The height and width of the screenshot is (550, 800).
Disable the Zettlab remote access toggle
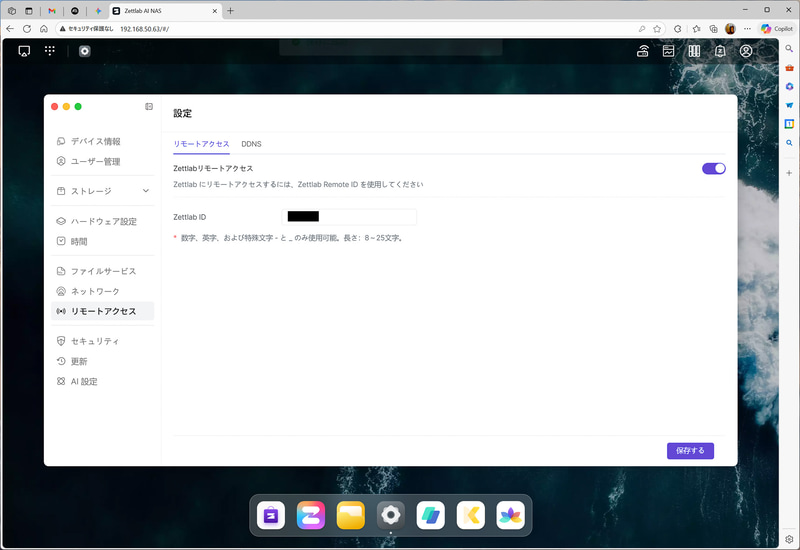tap(714, 168)
